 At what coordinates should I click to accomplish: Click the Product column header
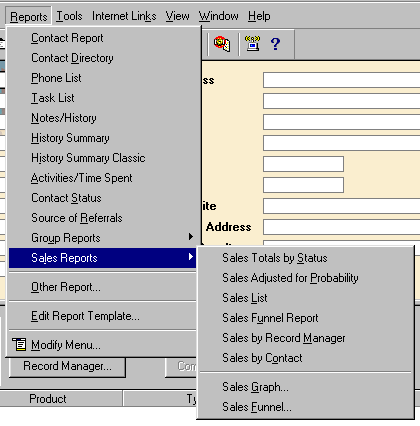(x=48, y=399)
